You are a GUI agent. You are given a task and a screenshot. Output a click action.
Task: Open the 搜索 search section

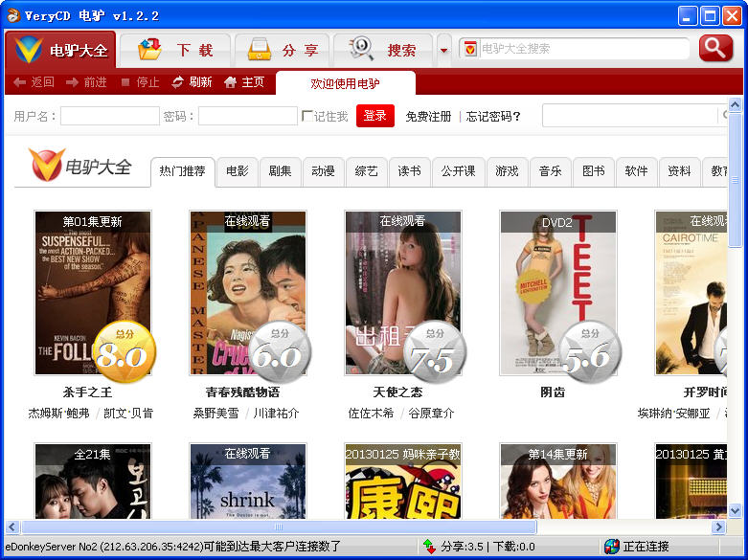[382, 51]
